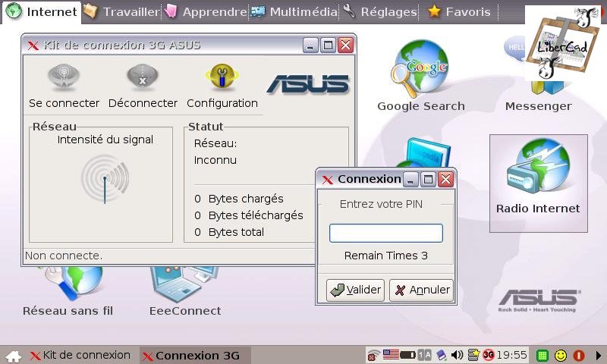Click wireless network tray icon
This screenshot has width=607, height=364.
click(373, 355)
